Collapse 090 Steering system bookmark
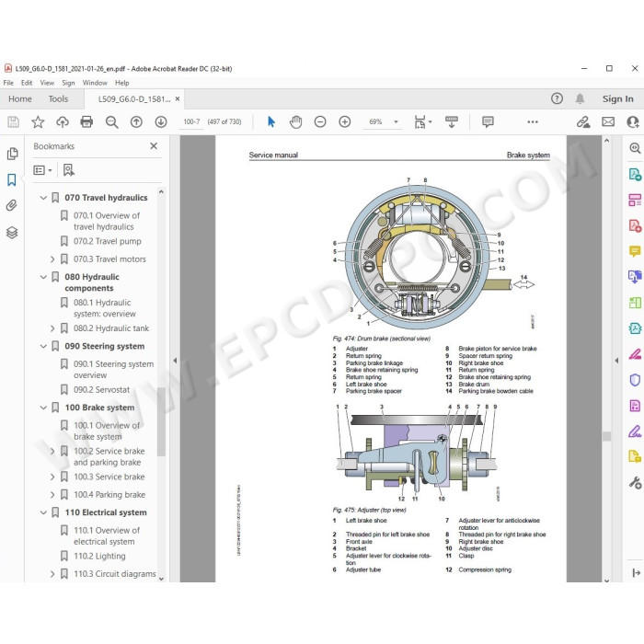Image resolution: width=644 pixels, height=644 pixels. point(43,346)
